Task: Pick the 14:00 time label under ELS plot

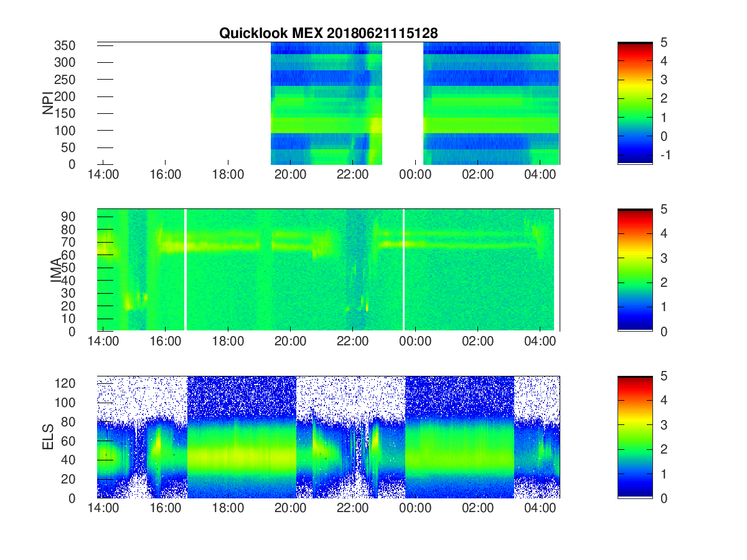Action: coord(103,508)
